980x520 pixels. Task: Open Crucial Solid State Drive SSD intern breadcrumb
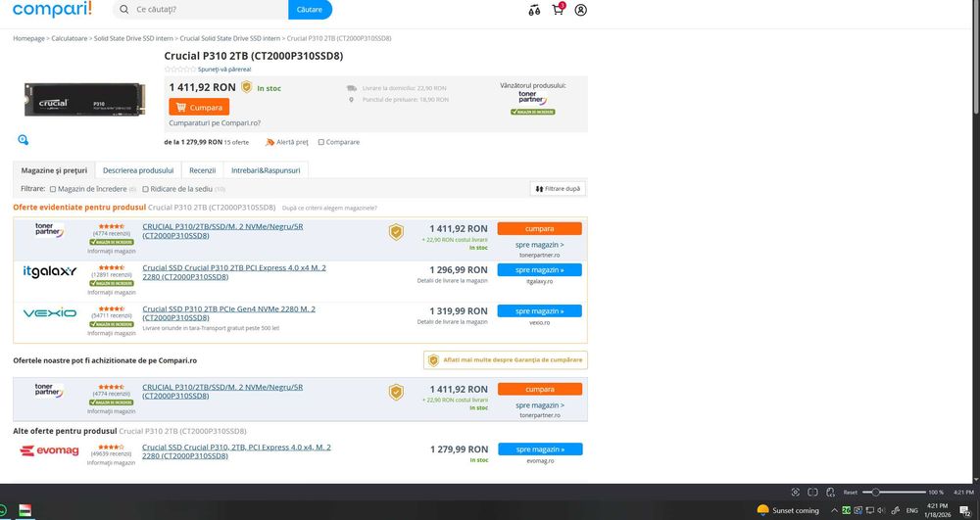pos(230,39)
